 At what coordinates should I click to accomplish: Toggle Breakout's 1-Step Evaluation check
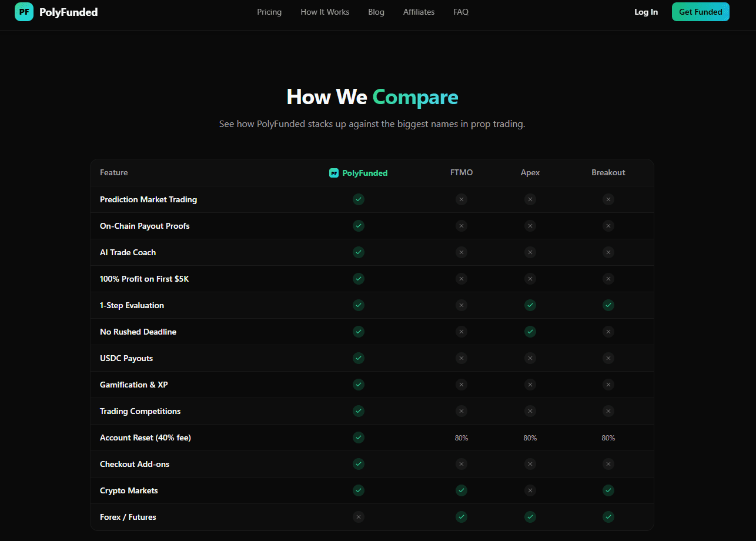point(608,305)
